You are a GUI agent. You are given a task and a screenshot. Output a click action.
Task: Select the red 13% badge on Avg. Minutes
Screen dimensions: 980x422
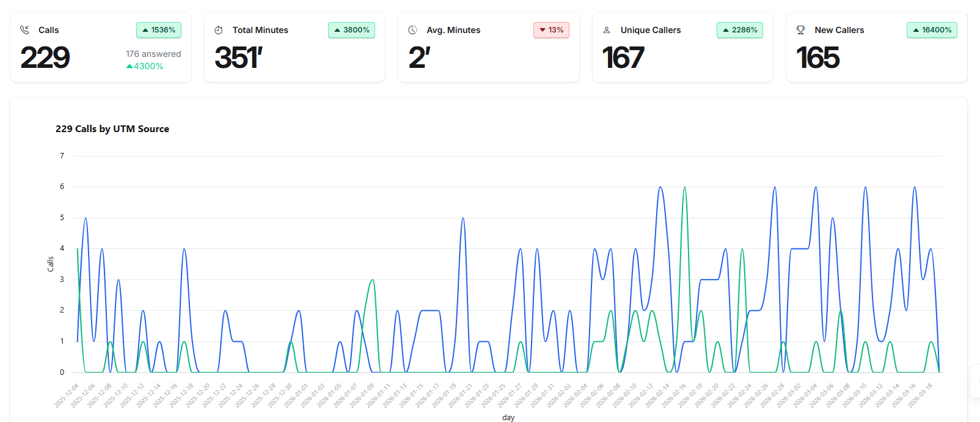pos(551,30)
